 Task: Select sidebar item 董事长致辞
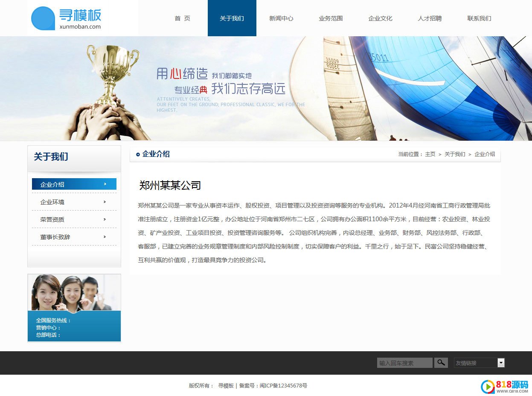pos(74,237)
